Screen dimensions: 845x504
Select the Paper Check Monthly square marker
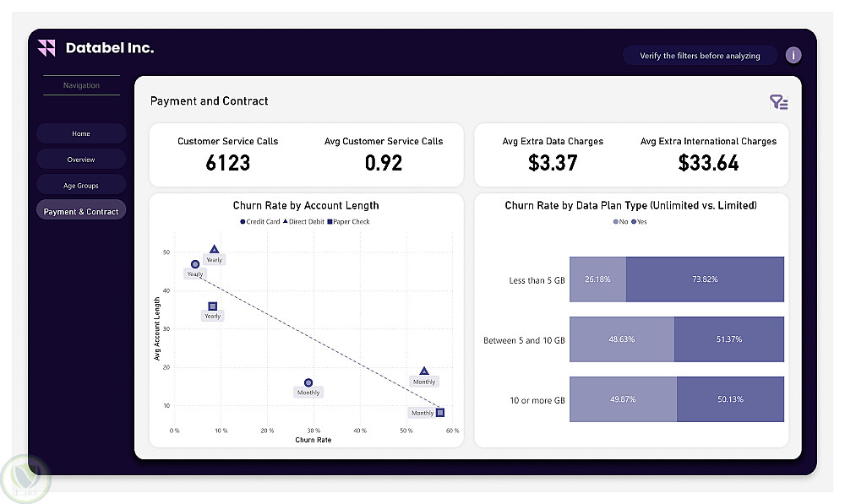click(440, 413)
